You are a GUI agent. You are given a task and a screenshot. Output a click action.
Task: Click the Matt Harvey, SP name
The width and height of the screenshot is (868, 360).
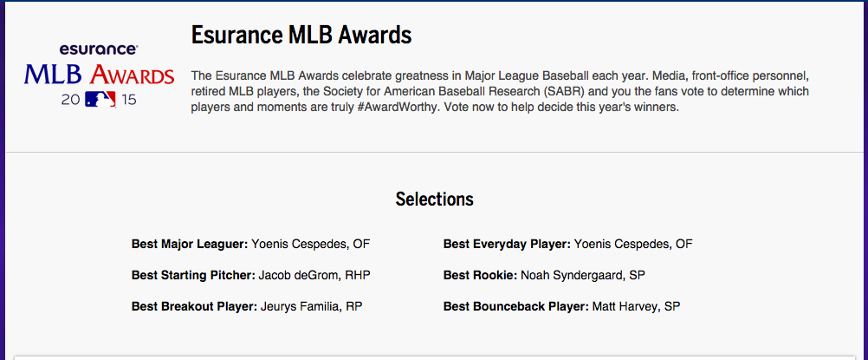coord(637,306)
